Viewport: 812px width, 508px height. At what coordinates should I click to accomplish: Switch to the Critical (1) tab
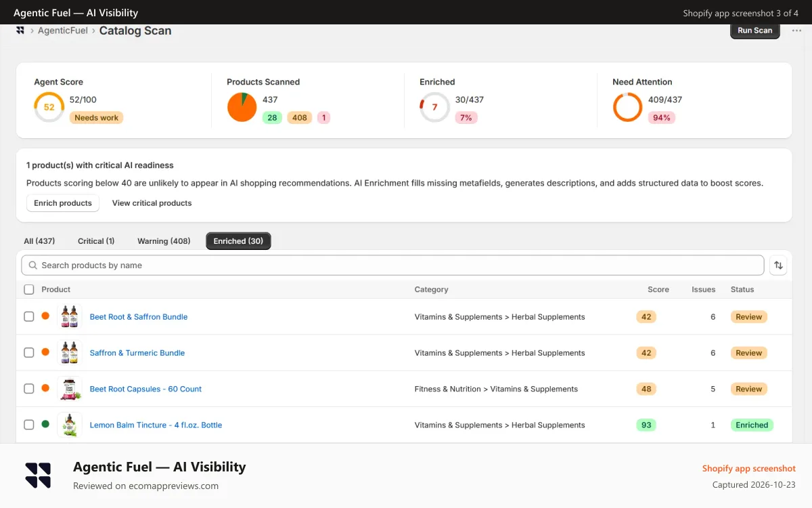[96, 241]
